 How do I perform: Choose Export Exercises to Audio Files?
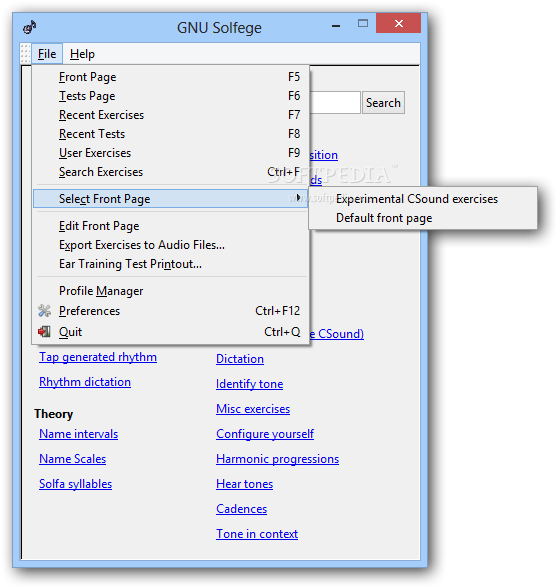(x=171, y=245)
